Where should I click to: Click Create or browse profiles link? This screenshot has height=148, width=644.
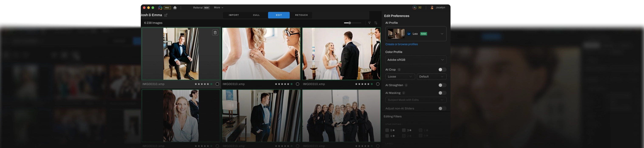pyautogui.click(x=402, y=44)
